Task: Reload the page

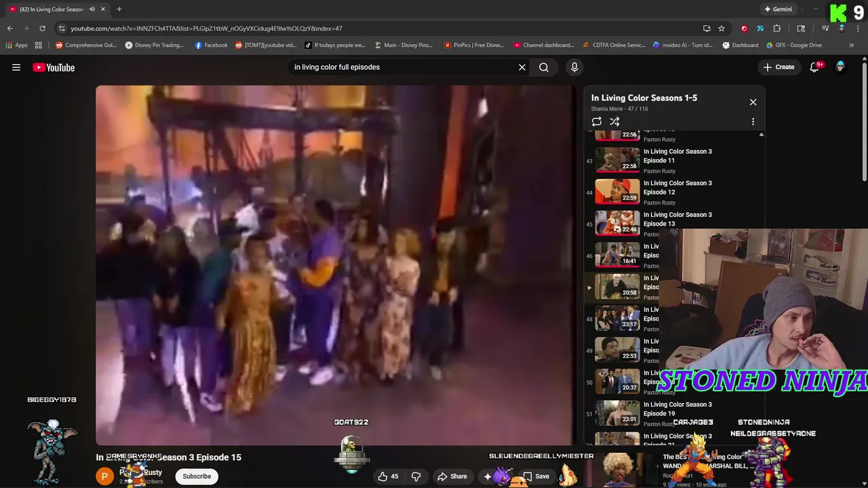Action: [x=42, y=28]
